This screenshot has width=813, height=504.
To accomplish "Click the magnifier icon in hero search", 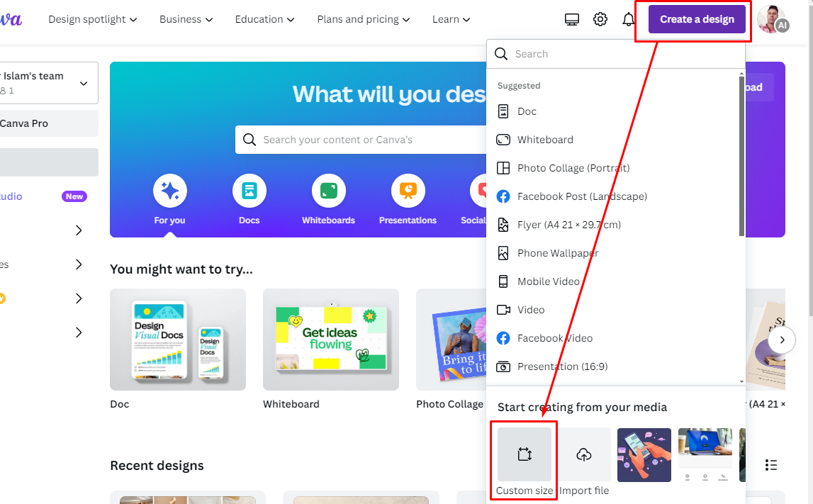I will tap(249, 140).
